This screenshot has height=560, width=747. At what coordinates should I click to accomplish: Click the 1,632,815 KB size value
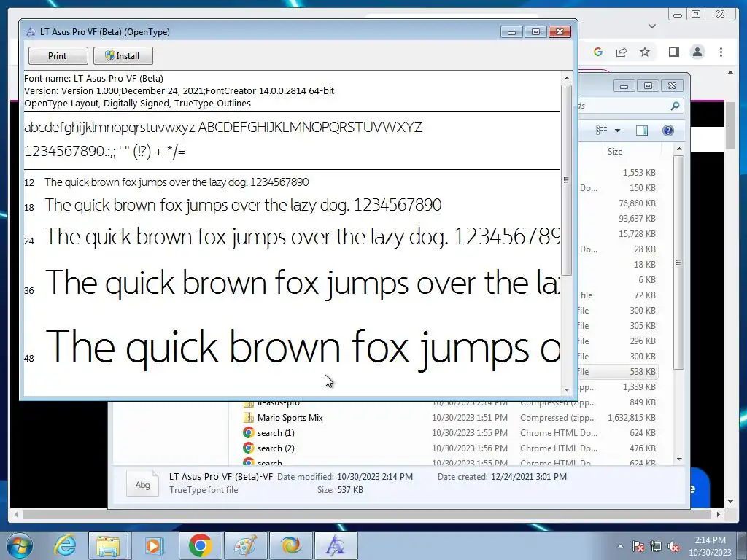click(x=632, y=418)
